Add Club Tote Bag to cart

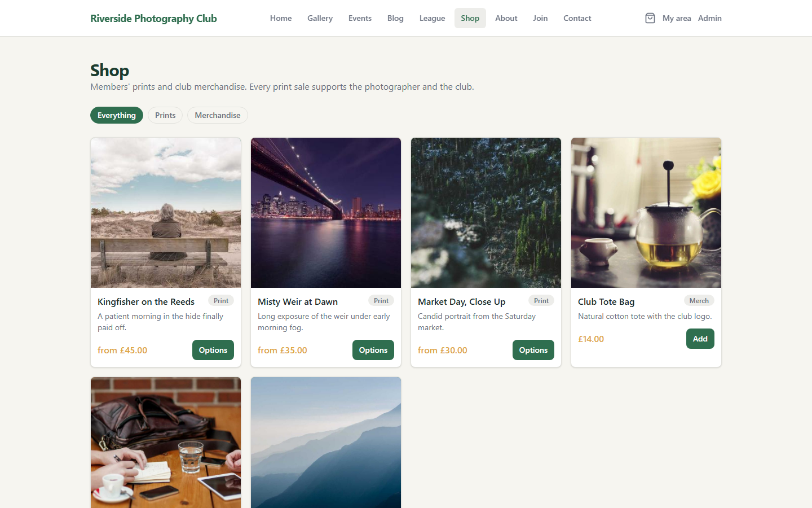[x=700, y=339]
